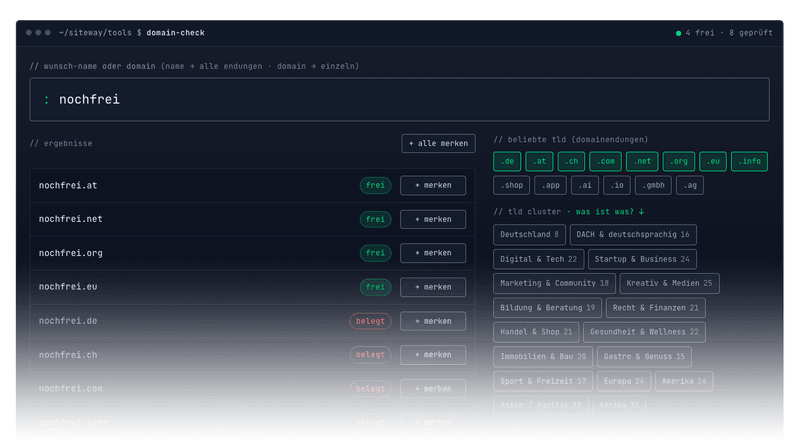
Task: Enable the .shop TLD chip
Action: coord(511,185)
